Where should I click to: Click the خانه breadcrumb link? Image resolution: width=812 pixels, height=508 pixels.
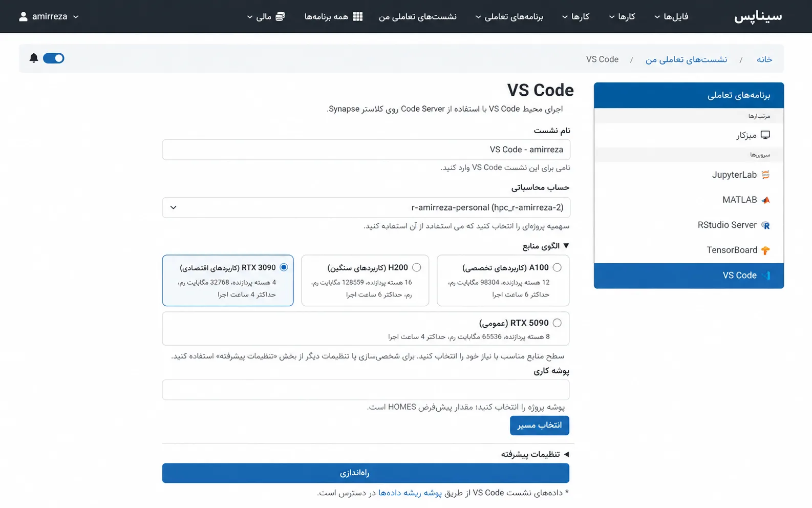click(x=764, y=59)
